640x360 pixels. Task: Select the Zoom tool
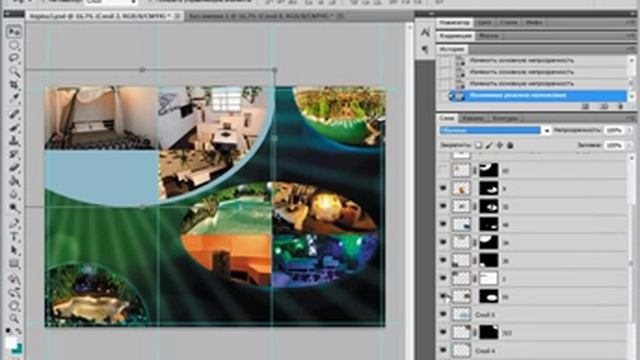tap(15, 318)
